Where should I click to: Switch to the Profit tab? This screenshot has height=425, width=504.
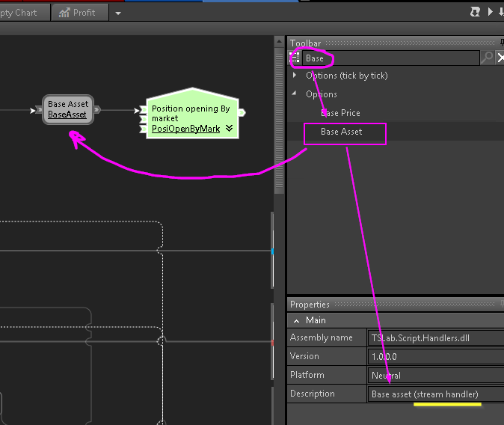click(83, 12)
